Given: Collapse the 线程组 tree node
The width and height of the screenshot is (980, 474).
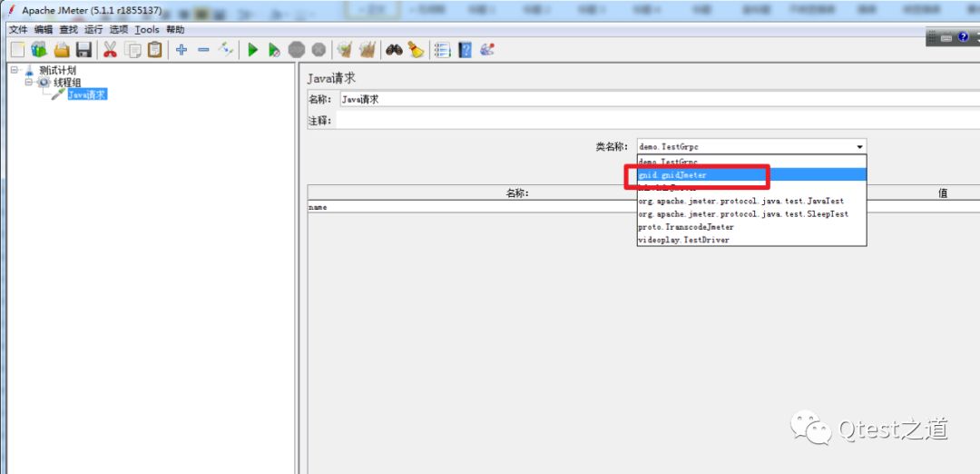Looking at the screenshot, I should 29,82.
